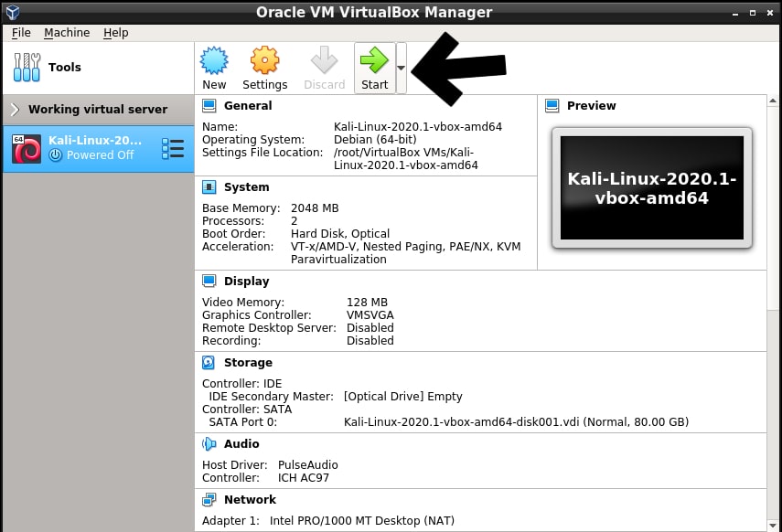Screen dimensions: 782x532
Task: Click the Audio section icon
Action: [207, 444]
